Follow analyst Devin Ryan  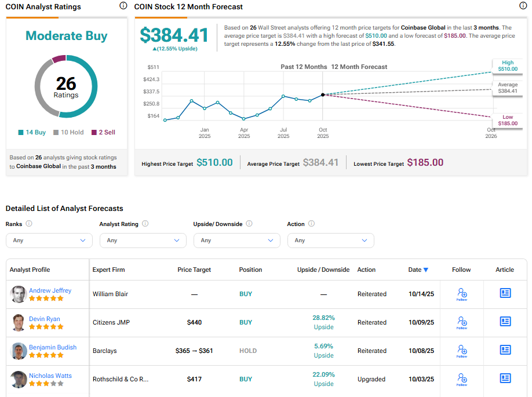click(461, 322)
